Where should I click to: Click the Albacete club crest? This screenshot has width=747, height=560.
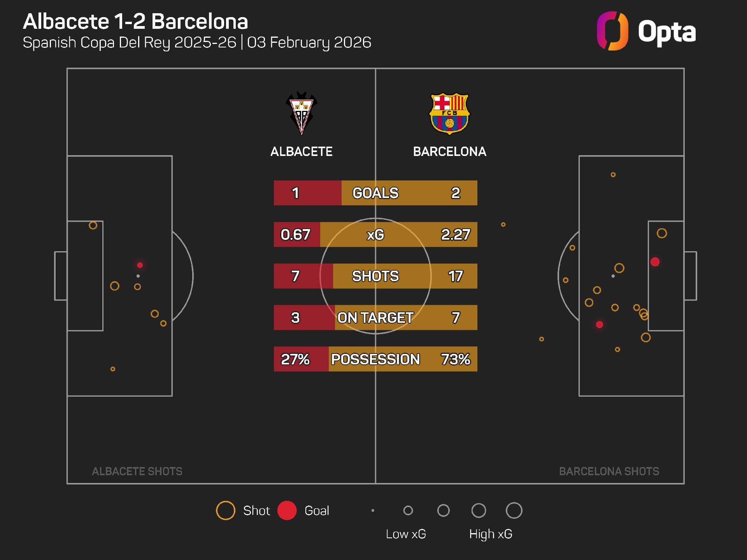[x=302, y=113]
